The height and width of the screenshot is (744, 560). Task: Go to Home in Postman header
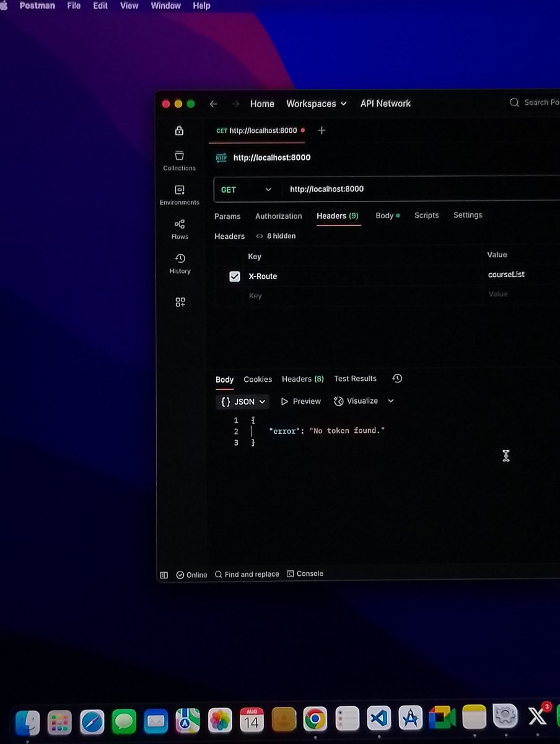262,104
